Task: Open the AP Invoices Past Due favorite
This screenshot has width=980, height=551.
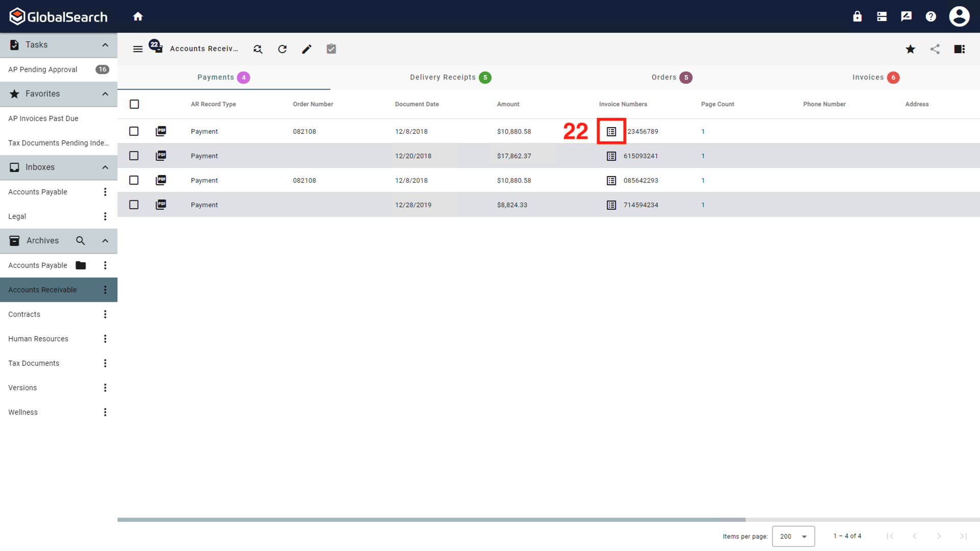Action: (43, 118)
